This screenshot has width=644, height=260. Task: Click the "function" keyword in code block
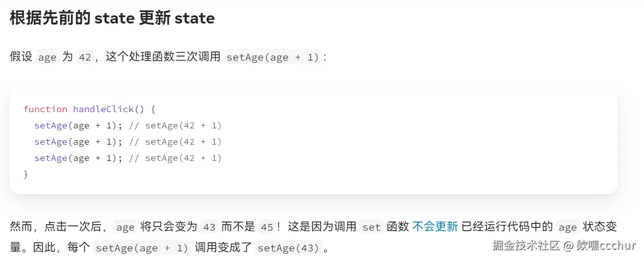point(45,109)
